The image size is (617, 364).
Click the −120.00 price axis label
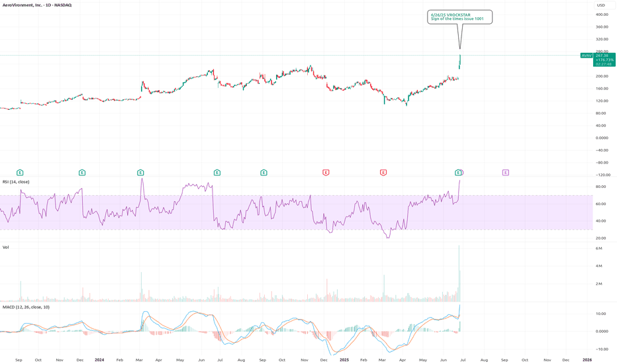[603, 175]
